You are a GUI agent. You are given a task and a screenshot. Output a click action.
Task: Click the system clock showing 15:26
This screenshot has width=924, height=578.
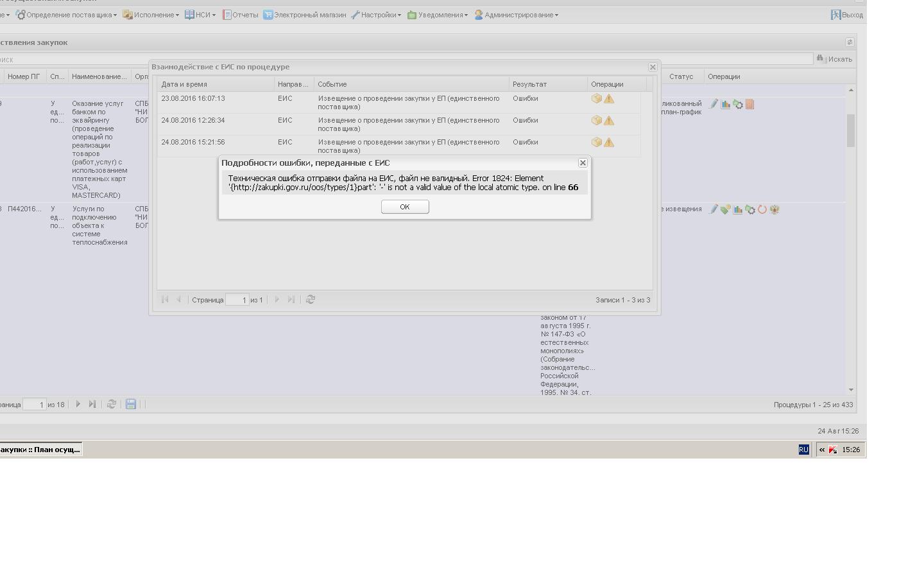[x=851, y=450]
